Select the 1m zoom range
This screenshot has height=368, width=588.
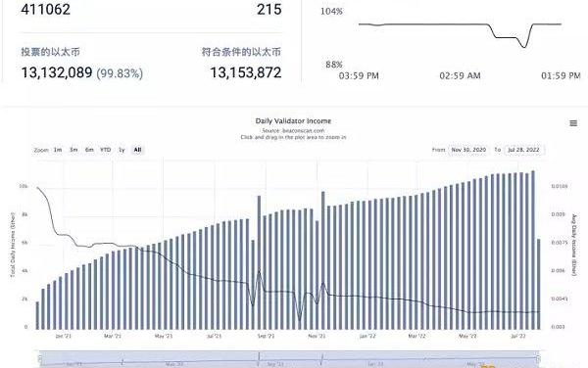58,150
